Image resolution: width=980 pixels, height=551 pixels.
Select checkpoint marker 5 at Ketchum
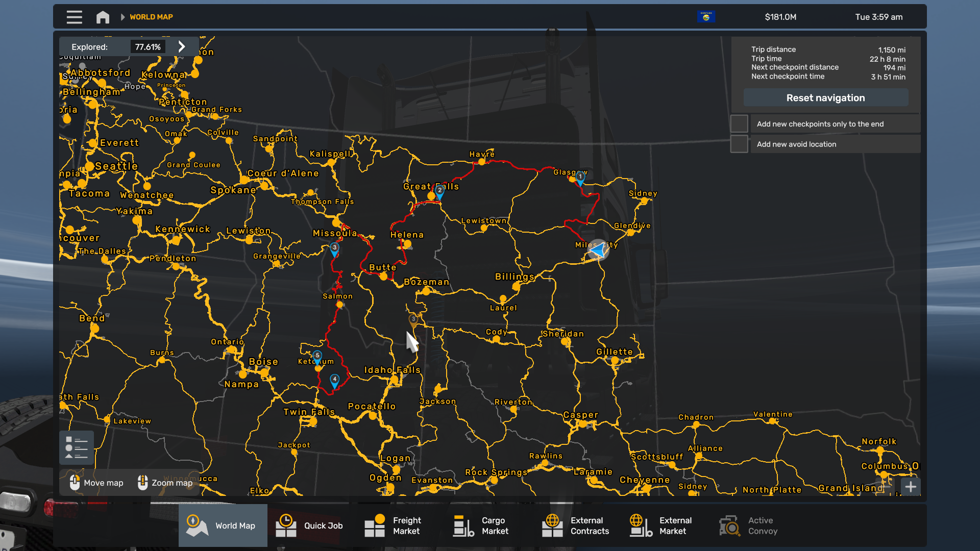pos(317,357)
